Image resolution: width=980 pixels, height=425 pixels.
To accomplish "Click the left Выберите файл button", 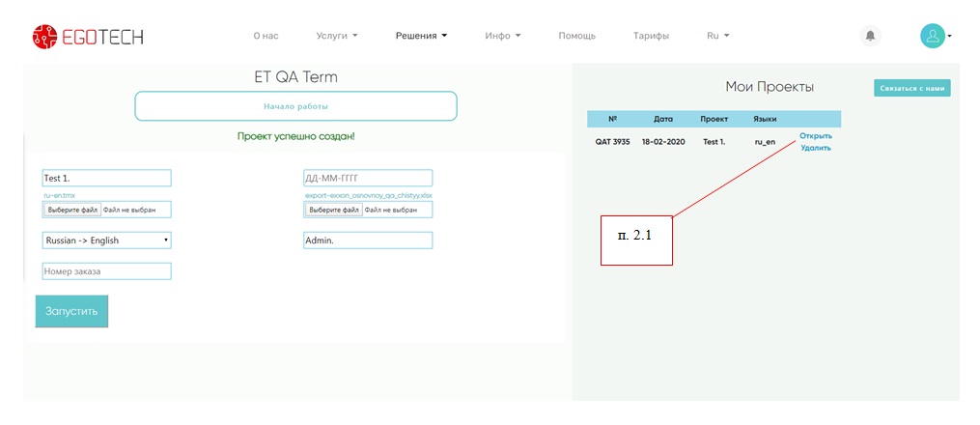I will (x=72, y=210).
